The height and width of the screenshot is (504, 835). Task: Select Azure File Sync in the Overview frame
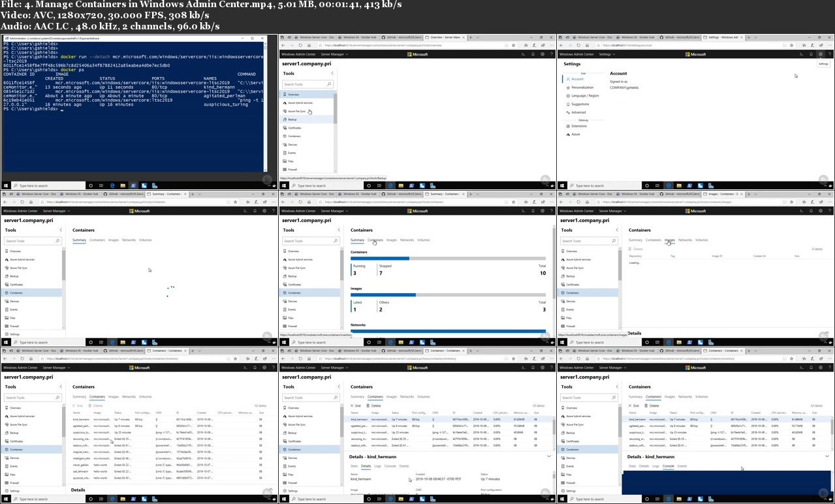(x=307, y=112)
